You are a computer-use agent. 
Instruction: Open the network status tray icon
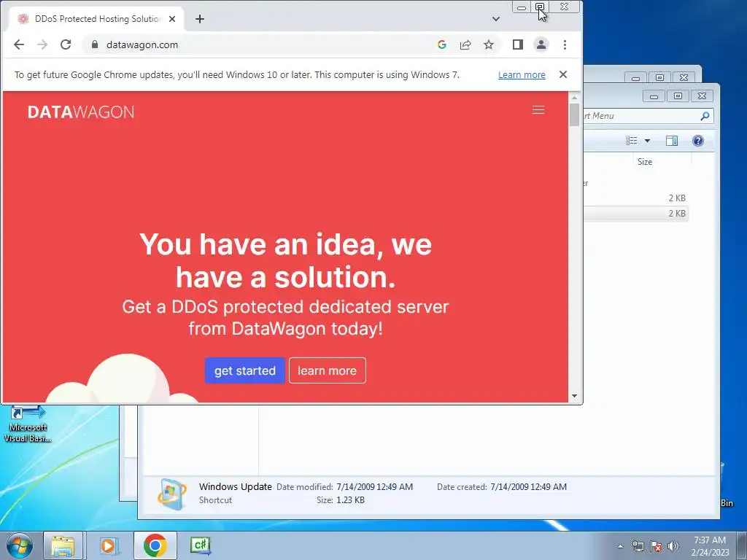(638, 546)
